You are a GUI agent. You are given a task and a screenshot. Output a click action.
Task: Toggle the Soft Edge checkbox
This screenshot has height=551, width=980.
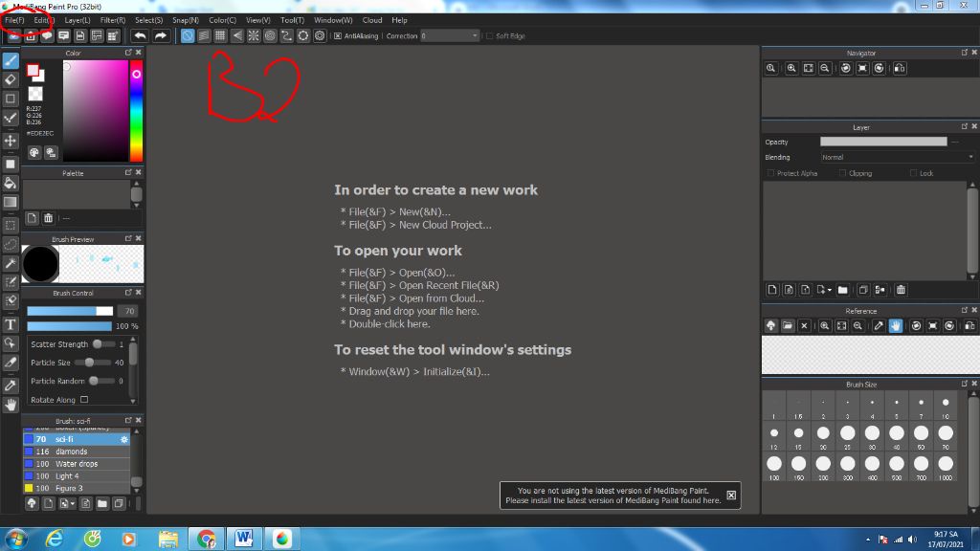pos(489,36)
